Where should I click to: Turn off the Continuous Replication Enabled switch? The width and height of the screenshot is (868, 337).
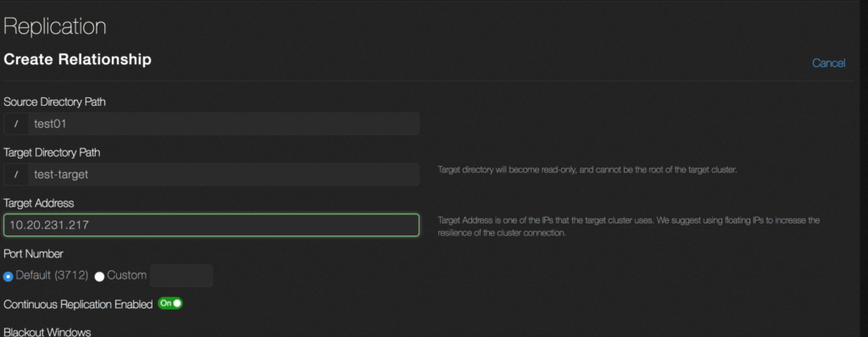pyautogui.click(x=170, y=303)
